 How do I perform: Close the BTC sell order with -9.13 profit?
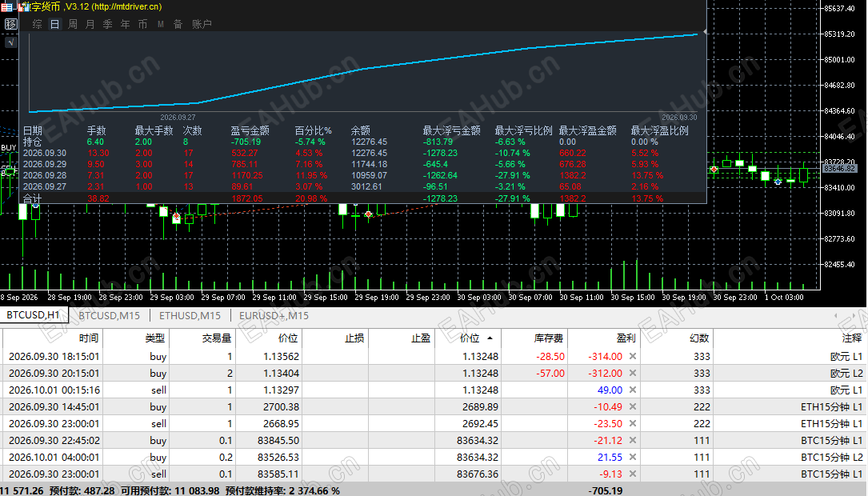[x=633, y=474]
